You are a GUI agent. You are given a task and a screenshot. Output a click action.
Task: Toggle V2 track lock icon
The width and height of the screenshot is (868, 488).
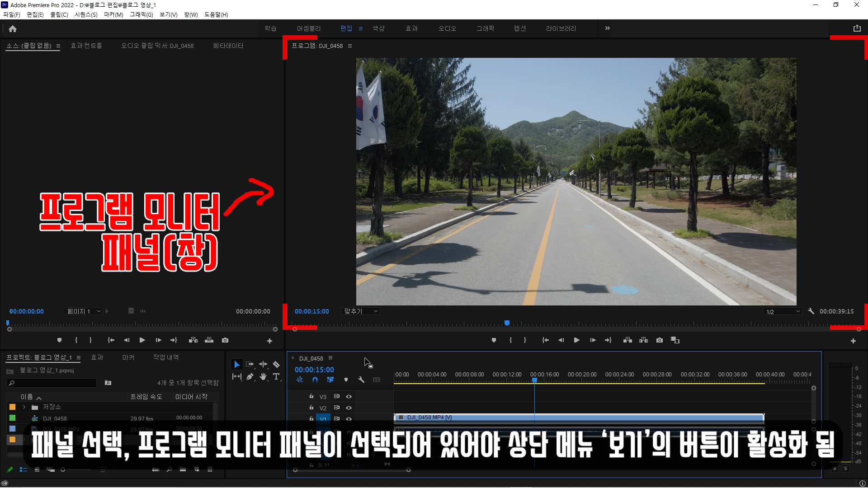click(x=311, y=408)
